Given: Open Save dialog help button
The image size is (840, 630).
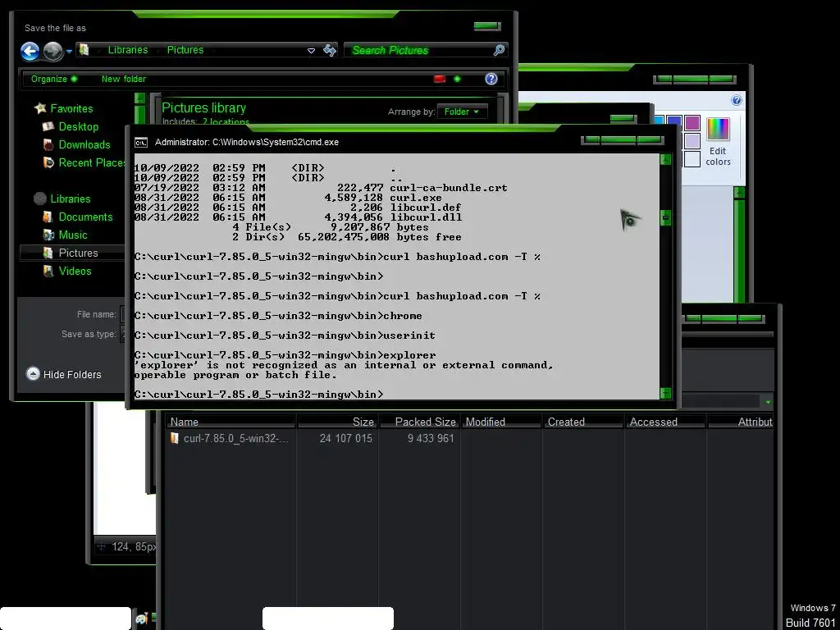Looking at the screenshot, I should coord(491,79).
